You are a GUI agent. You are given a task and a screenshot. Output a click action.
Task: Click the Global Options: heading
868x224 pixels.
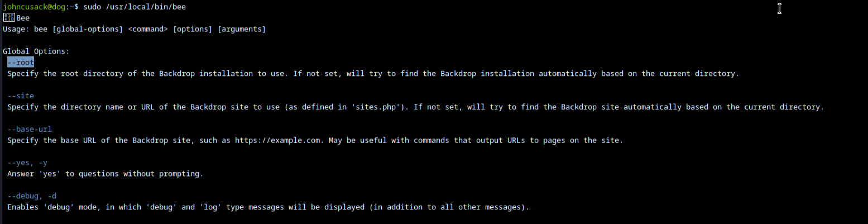point(36,51)
